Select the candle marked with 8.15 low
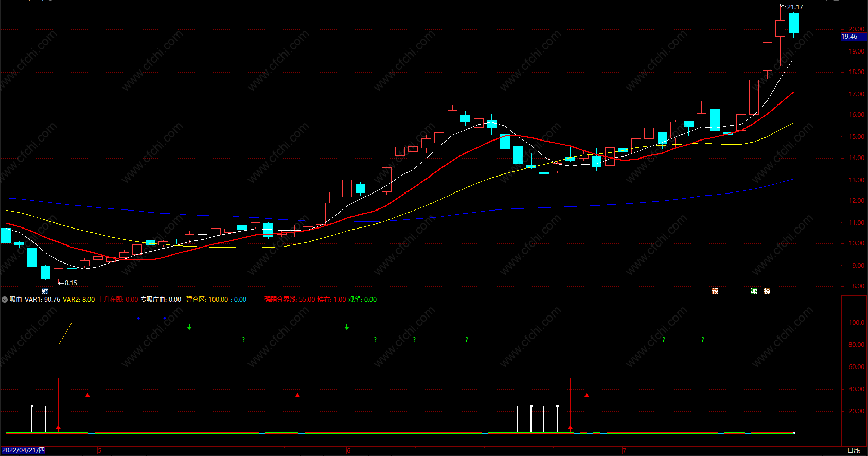 pos(59,274)
